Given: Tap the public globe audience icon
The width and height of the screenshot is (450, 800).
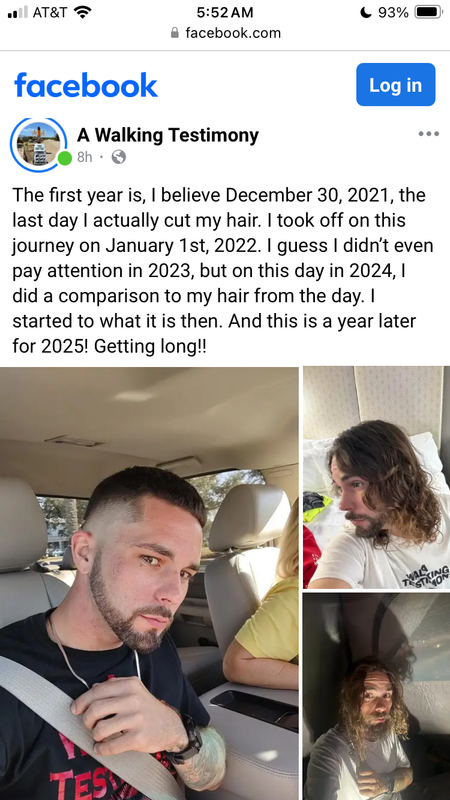Looking at the screenshot, I should (118, 157).
